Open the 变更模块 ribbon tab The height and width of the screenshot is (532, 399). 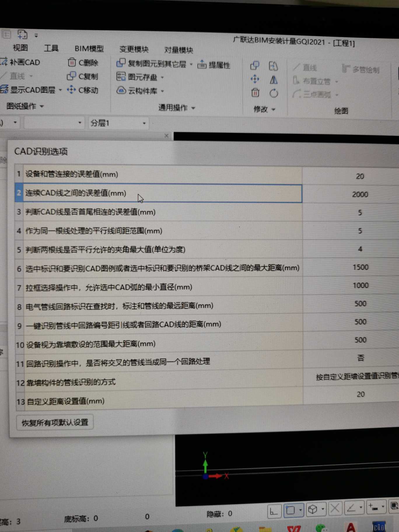(x=134, y=49)
